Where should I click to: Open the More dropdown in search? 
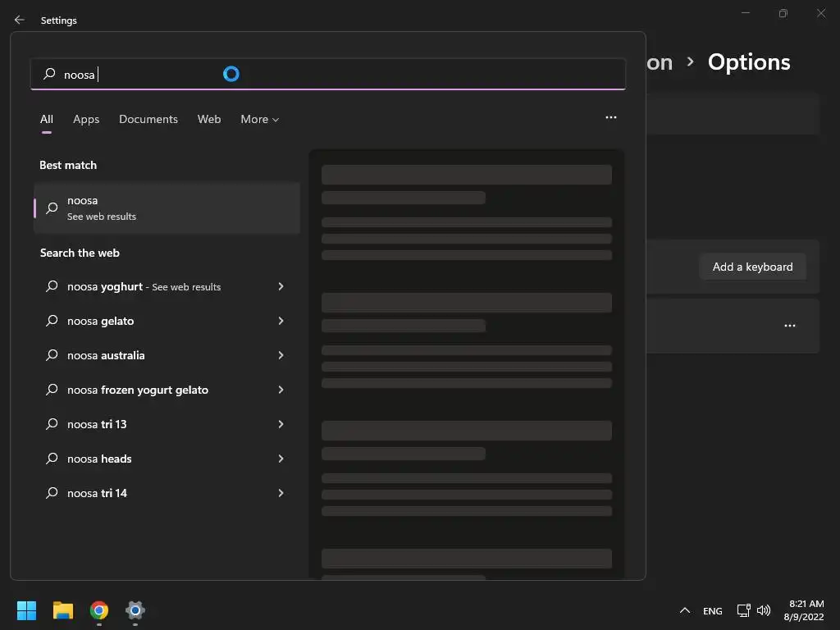[x=260, y=119]
